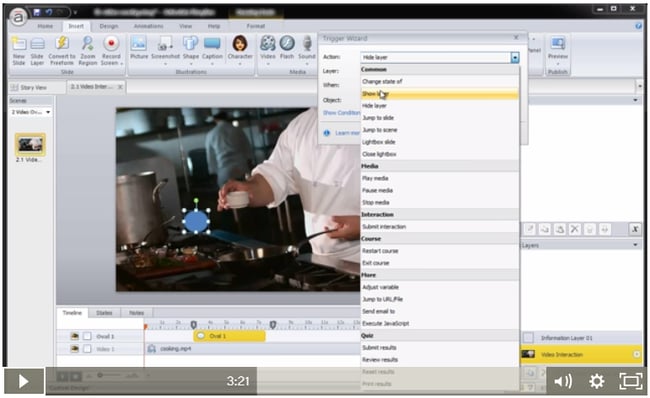The image size is (650, 398).
Task: Close the Trigger Wizard dialog
Action: point(516,38)
